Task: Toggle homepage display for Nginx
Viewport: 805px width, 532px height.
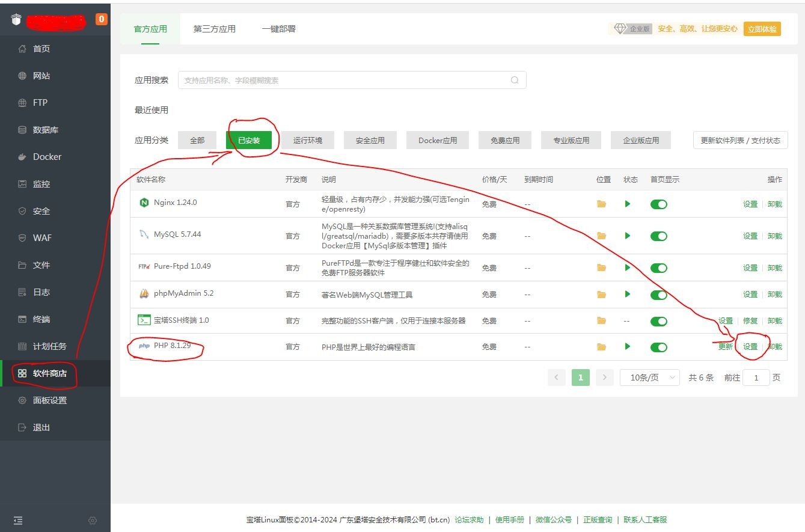Action: click(x=659, y=204)
